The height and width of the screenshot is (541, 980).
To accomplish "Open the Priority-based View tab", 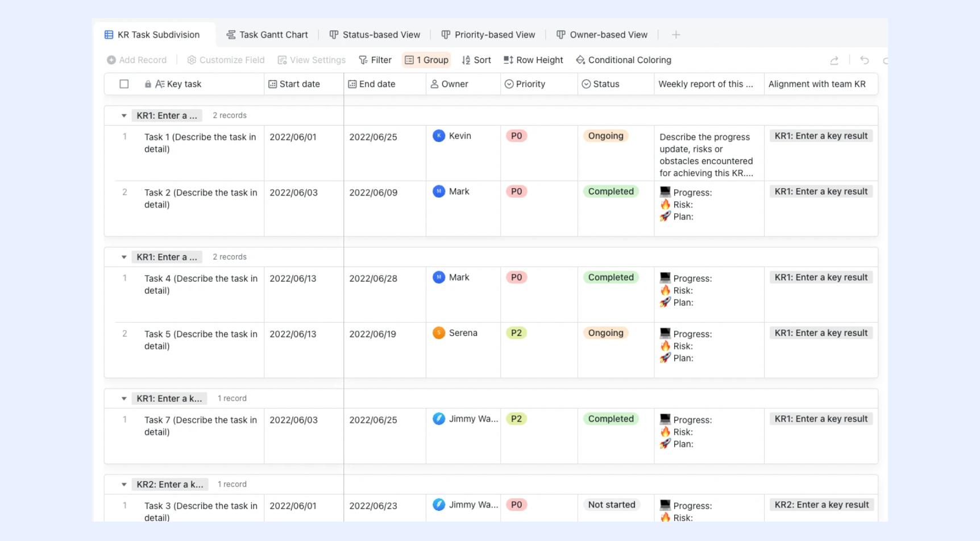I will click(488, 35).
